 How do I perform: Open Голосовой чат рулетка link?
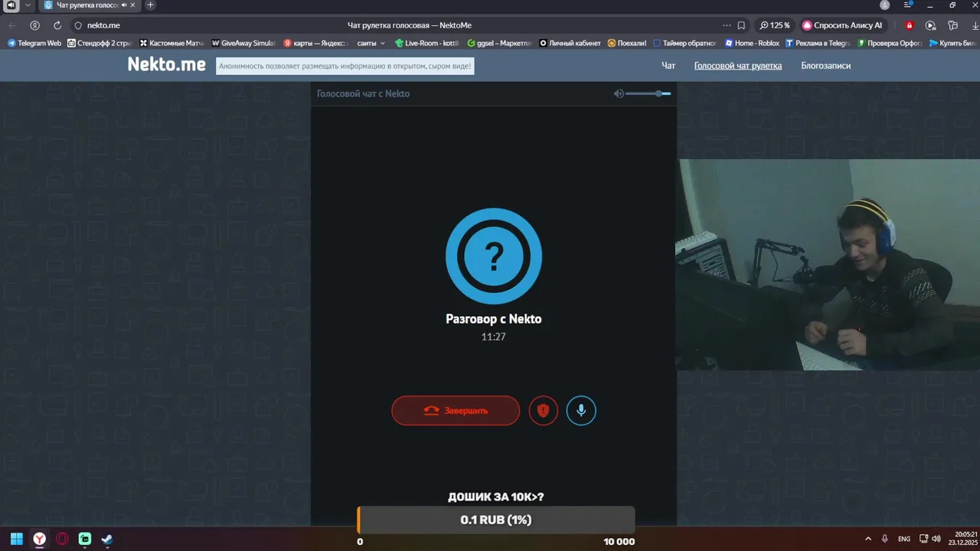pyautogui.click(x=738, y=66)
